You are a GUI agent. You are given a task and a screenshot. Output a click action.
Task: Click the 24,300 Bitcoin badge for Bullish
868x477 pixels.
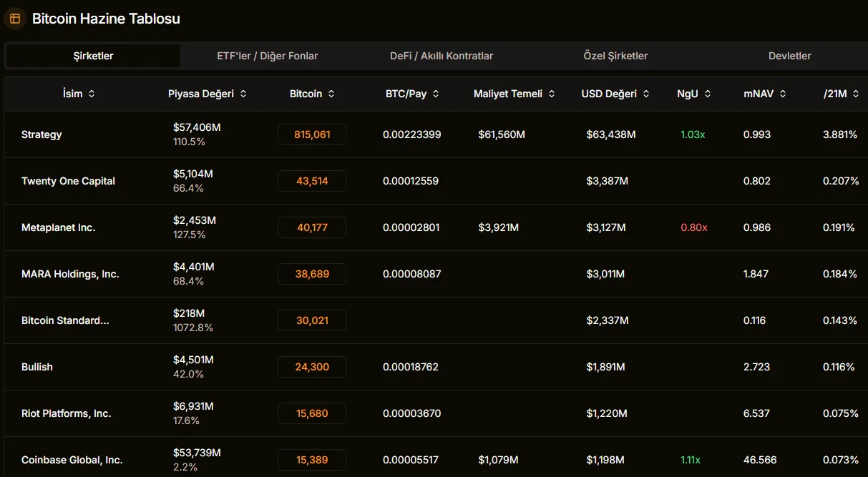pyautogui.click(x=312, y=367)
